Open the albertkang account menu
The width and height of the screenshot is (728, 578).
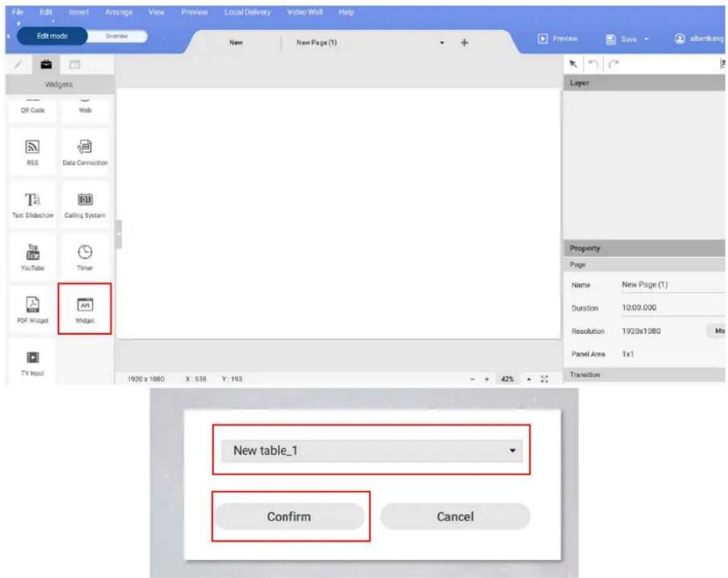coord(700,38)
